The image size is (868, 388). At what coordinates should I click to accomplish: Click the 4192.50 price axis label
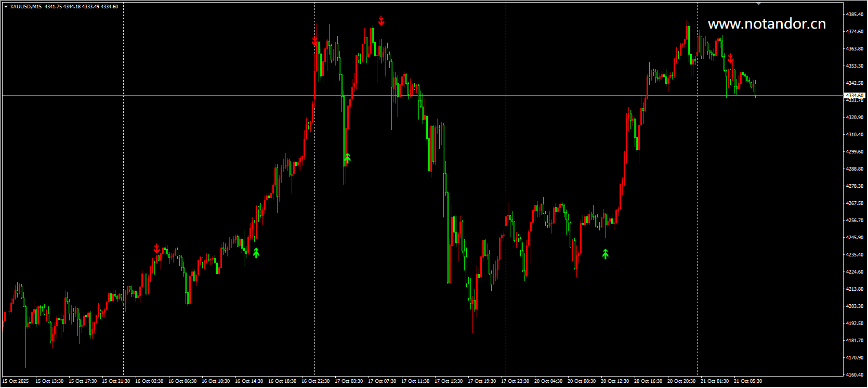click(x=855, y=324)
